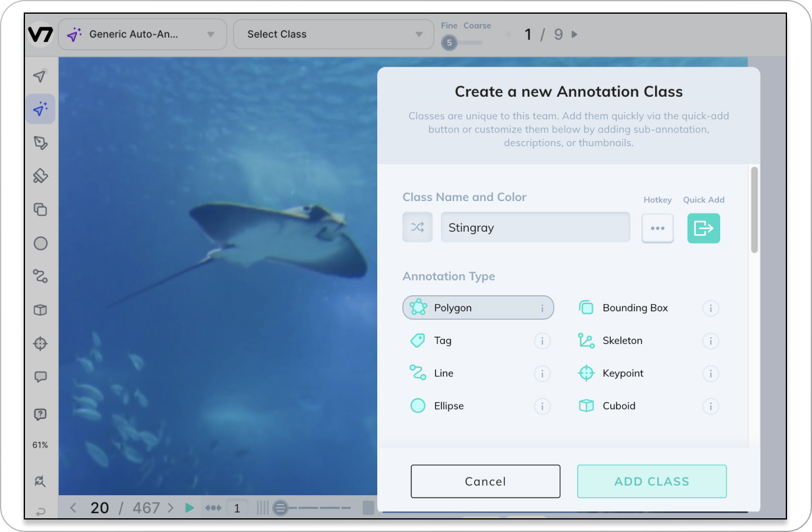Select the brush annotation tool in sidebar
Screen dimensions: 812x532
41,175
